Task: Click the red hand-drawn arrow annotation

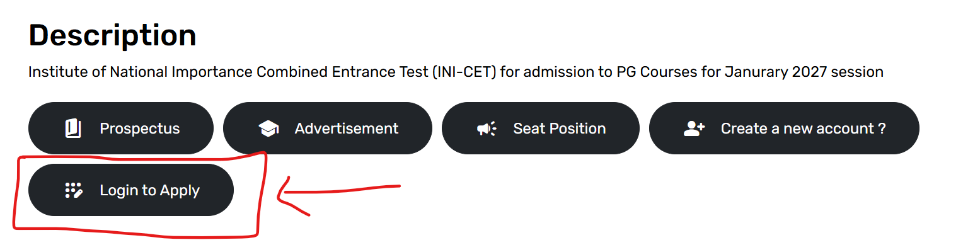Action: click(x=339, y=197)
